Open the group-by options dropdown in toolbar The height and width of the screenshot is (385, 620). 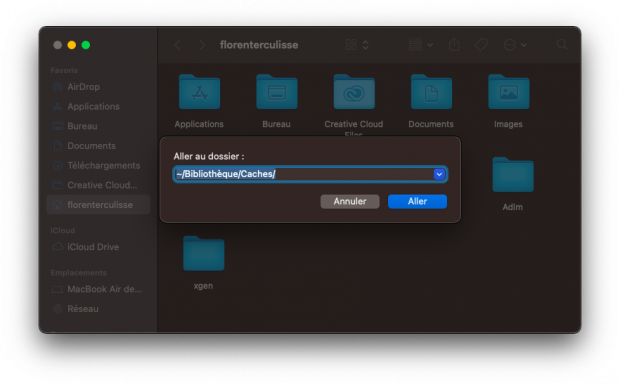421,45
